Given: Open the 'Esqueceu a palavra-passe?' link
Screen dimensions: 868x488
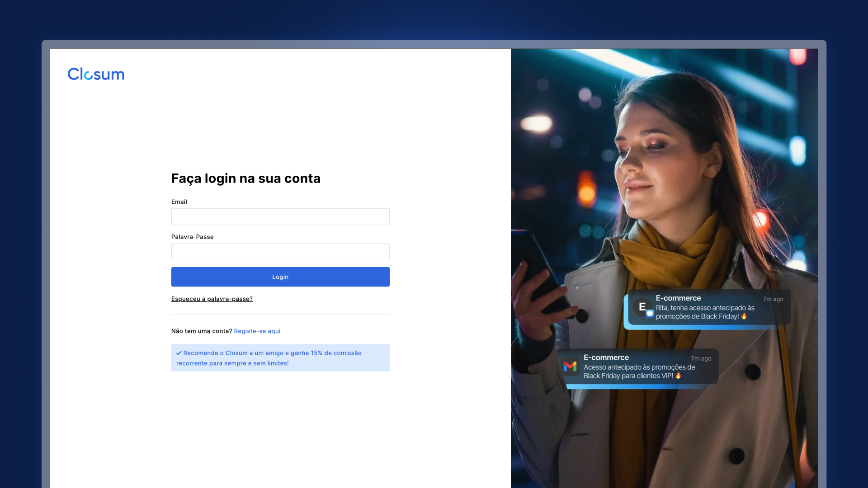Looking at the screenshot, I should tap(212, 299).
